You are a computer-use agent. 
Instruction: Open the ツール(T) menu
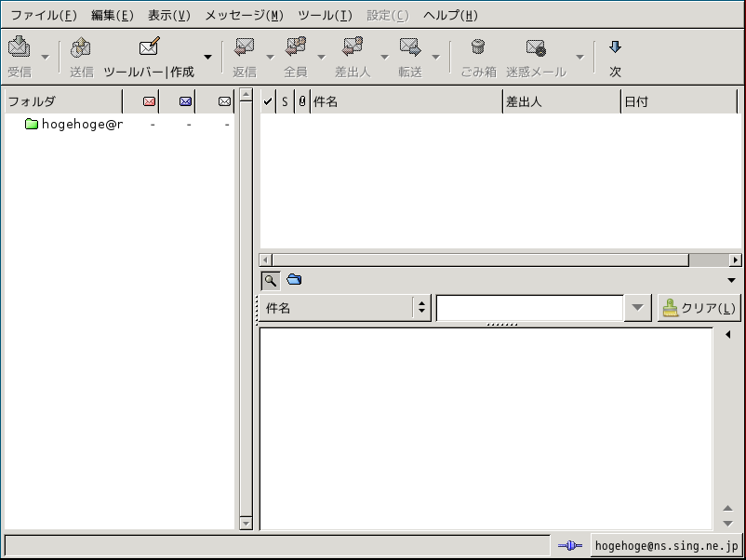pyautogui.click(x=325, y=15)
